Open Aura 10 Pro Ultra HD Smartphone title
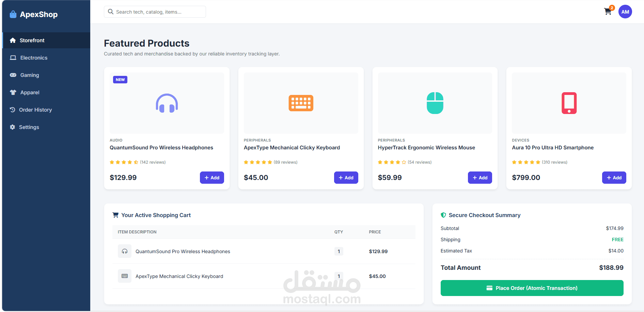644x312 pixels. coord(553,147)
